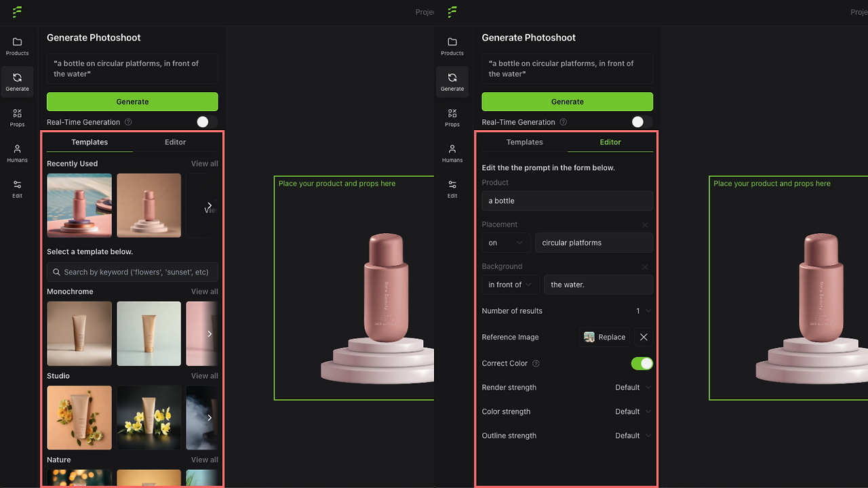Click View all next to Recently Used
Image resolution: width=868 pixels, height=488 pixels.
click(205, 163)
